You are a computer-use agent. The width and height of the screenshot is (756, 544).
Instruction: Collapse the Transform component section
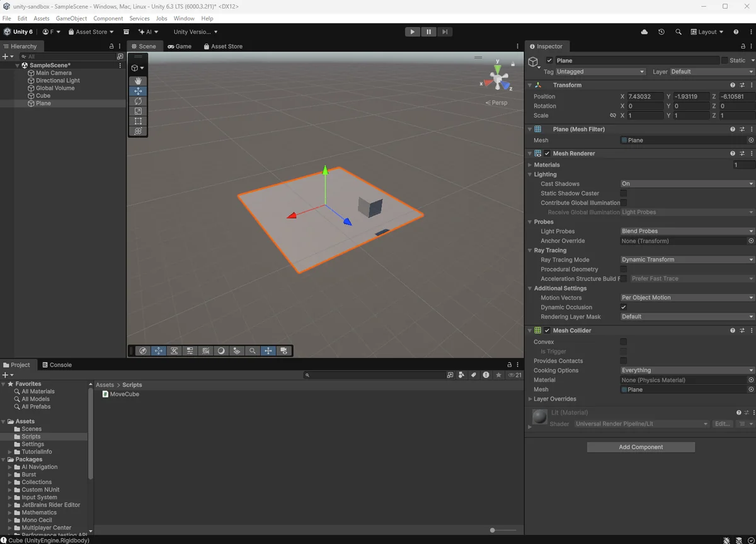click(530, 85)
